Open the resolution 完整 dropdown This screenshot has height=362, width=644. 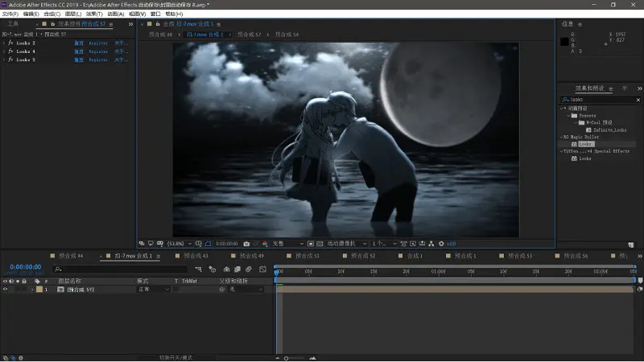pyautogui.click(x=288, y=244)
